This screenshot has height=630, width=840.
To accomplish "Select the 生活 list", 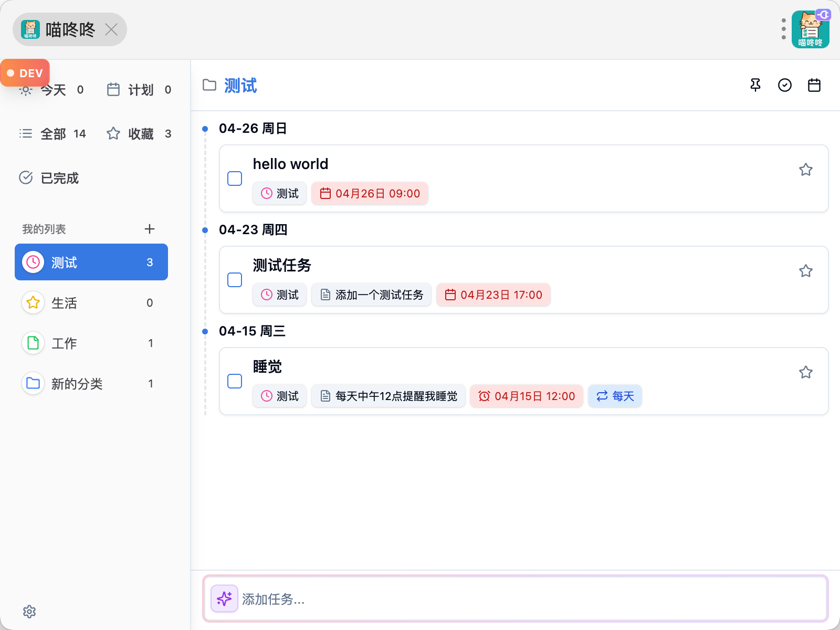I will (91, 302).
